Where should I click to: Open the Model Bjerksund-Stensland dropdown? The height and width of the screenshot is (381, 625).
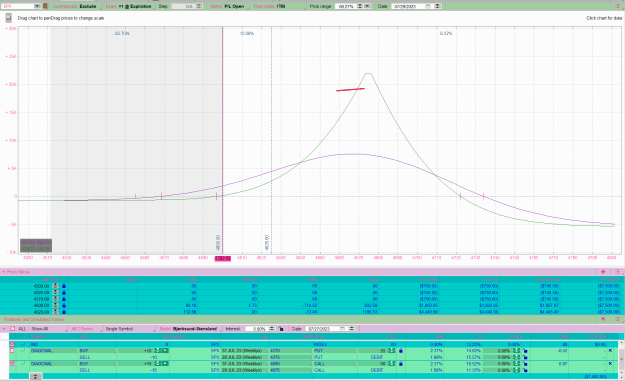pos(189,329)
